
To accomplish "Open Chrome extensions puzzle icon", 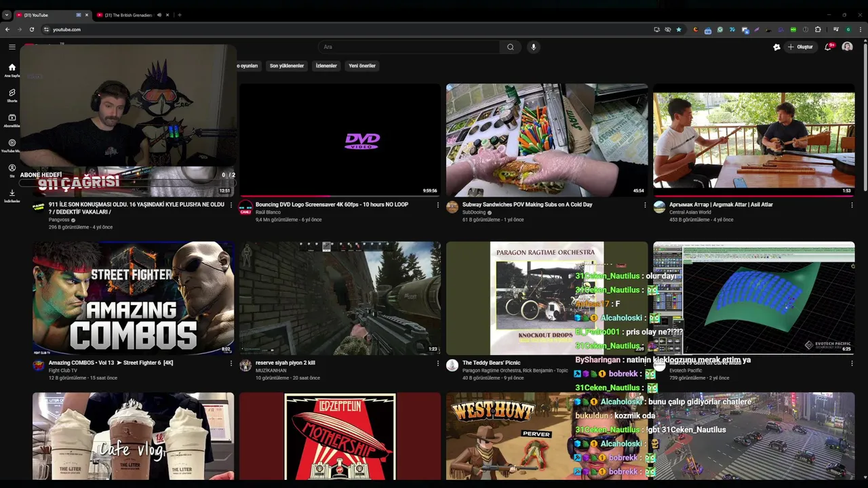I will point(818,29).
